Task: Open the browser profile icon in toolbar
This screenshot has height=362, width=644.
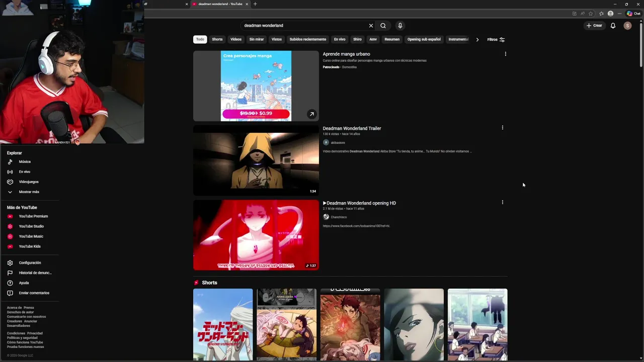Action: pos(610,14)
